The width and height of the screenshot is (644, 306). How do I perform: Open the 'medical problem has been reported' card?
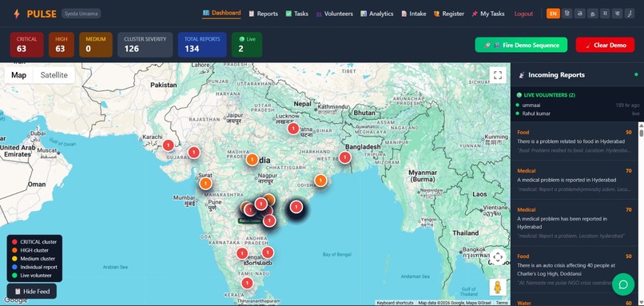(x=574, y=223)
